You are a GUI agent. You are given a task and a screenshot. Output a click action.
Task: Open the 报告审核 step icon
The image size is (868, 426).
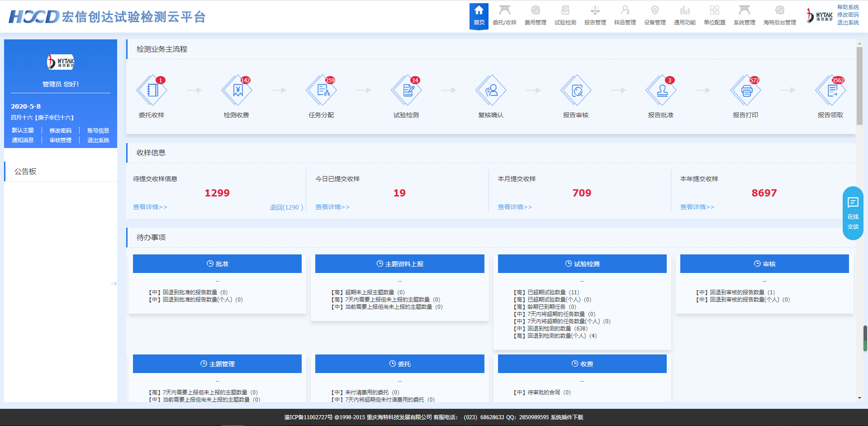[575, 90]
